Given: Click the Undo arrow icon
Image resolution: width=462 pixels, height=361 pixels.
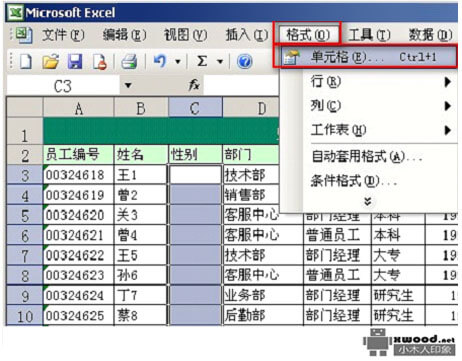Looking at the screenshot, I should point(160,61).
